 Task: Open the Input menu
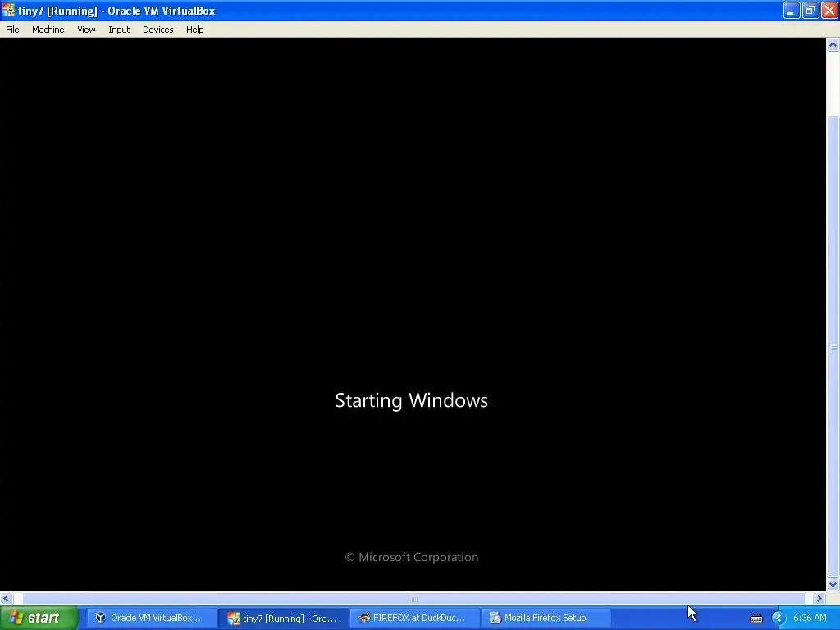click(119, 30)
